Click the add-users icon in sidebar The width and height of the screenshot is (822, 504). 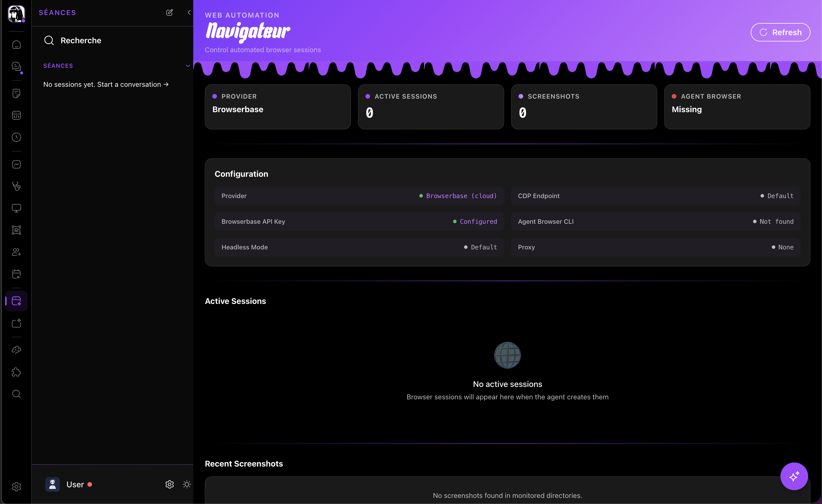coord(16,252)
